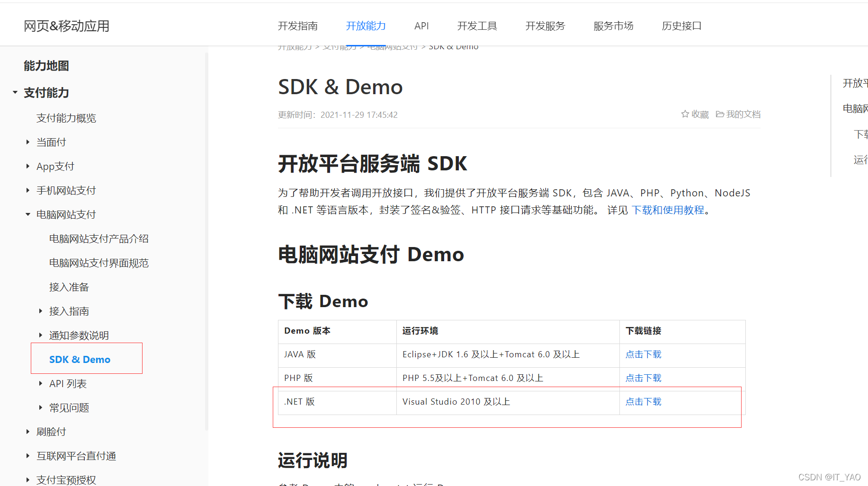Expand the 常见问题 tree arrow

(41, 407)
